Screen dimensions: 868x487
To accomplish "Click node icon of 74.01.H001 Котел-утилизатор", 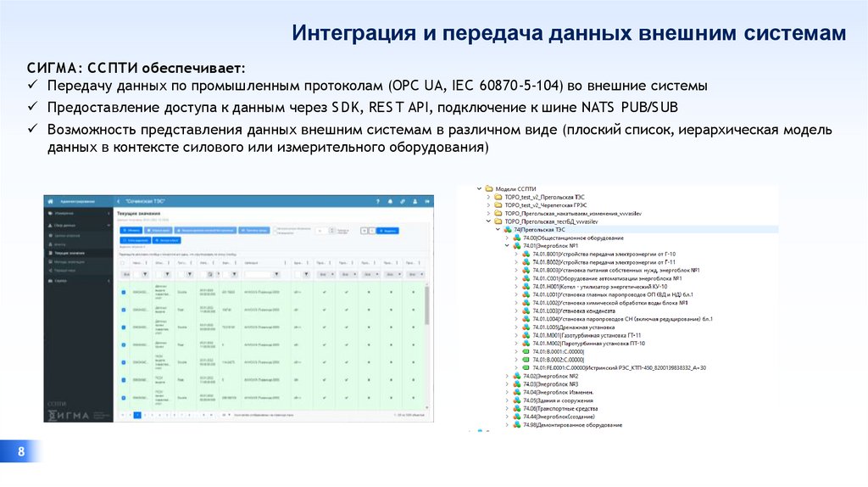I will point(526,287).
